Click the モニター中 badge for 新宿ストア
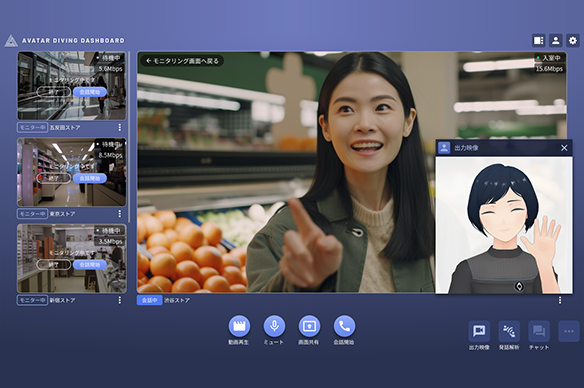This screenshot has height=388, width=584. pos(32,300)
